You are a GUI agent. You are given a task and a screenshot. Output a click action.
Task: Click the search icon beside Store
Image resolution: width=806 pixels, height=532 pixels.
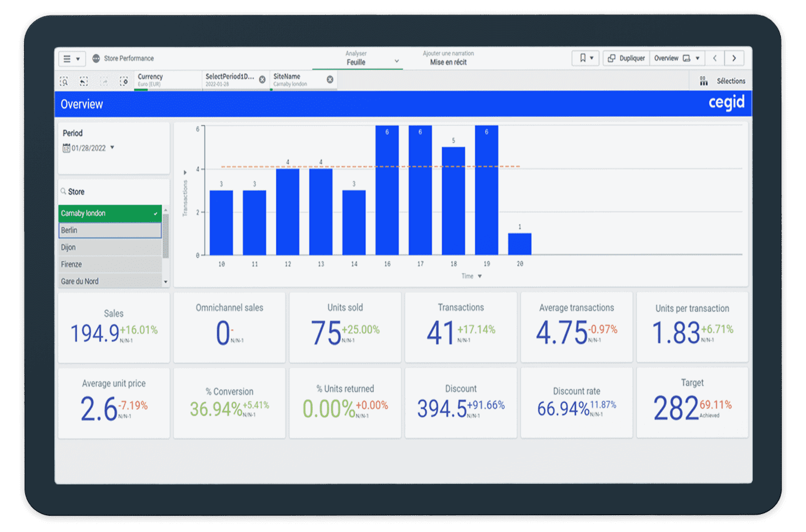(x=63, y=191)
